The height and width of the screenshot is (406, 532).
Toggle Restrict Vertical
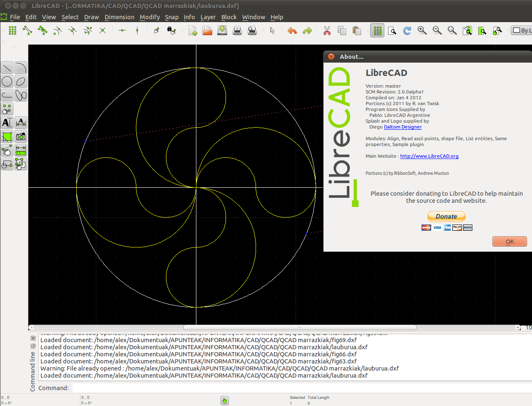(x=137, y=30)
